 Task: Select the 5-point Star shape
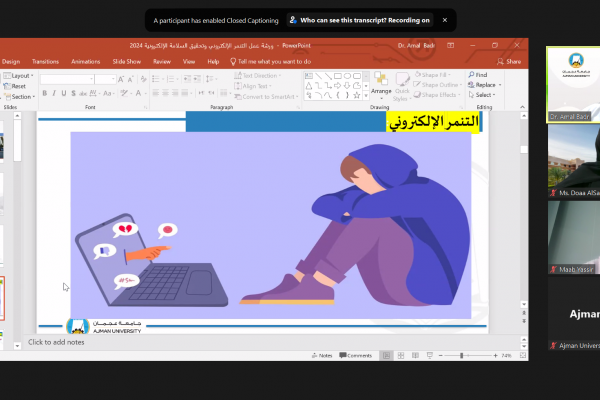[357, 95]
